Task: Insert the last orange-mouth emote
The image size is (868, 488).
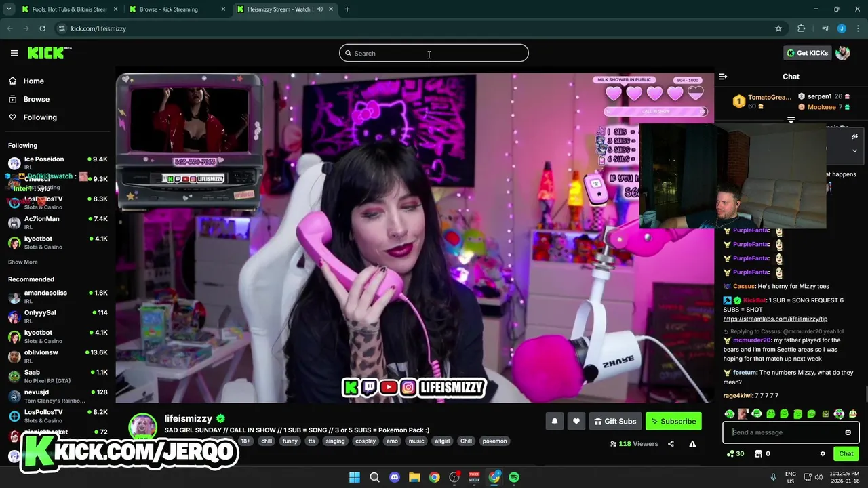Action: pos(852,414)
